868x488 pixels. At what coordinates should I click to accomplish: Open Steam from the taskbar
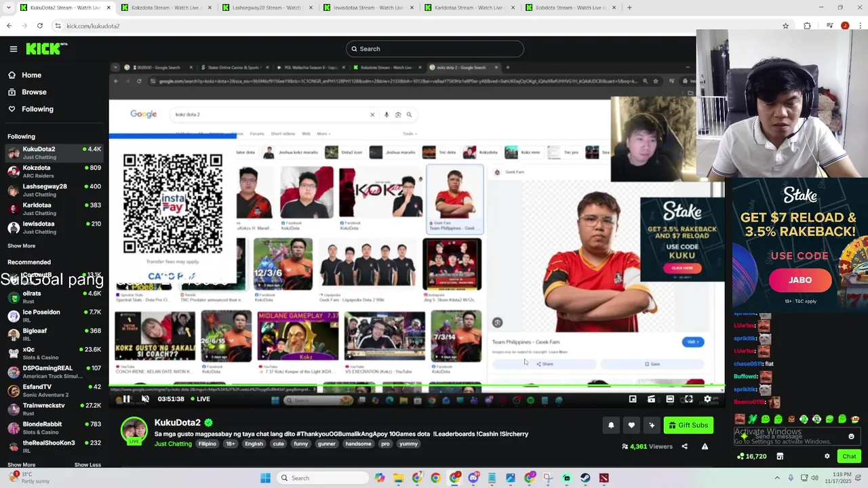585,478
